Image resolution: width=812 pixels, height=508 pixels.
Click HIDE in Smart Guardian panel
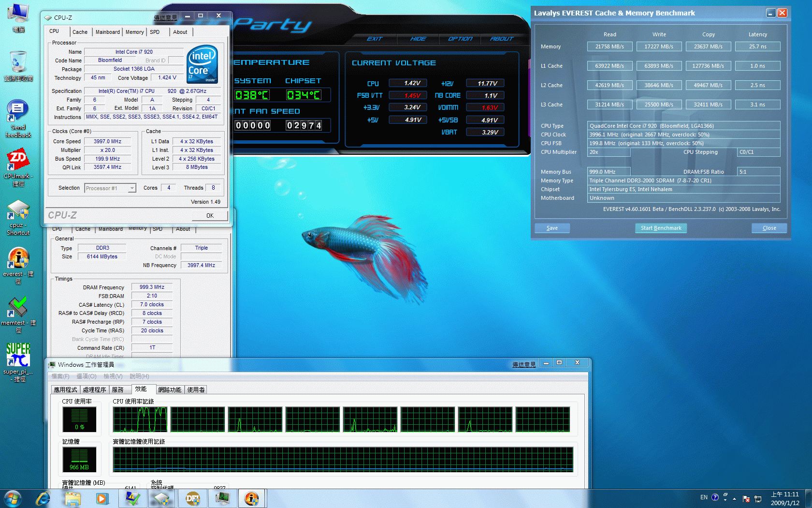418,39
